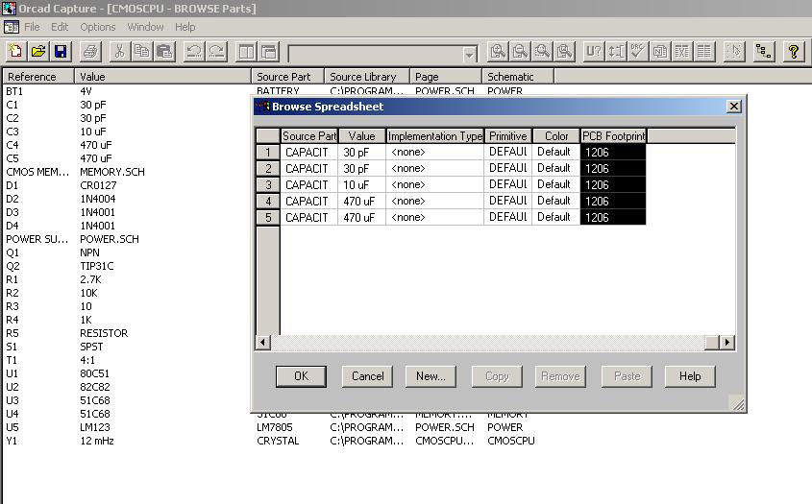Click the Design Rules Check DRC icon
This screenshot has height=504, width=812.
637,52
